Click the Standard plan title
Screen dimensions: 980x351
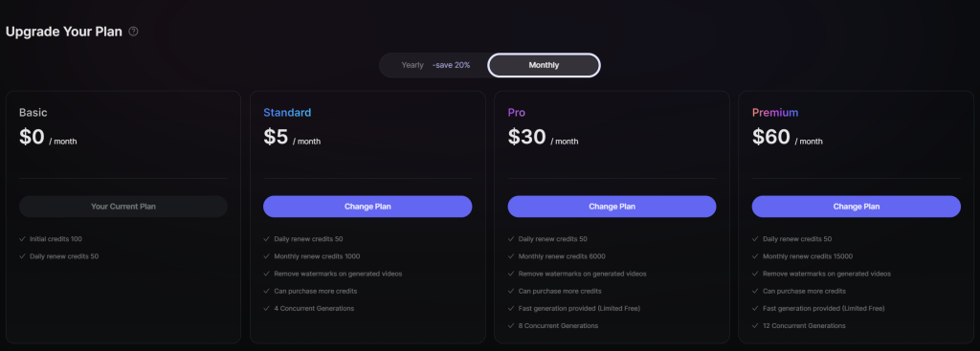coord(287,113)
